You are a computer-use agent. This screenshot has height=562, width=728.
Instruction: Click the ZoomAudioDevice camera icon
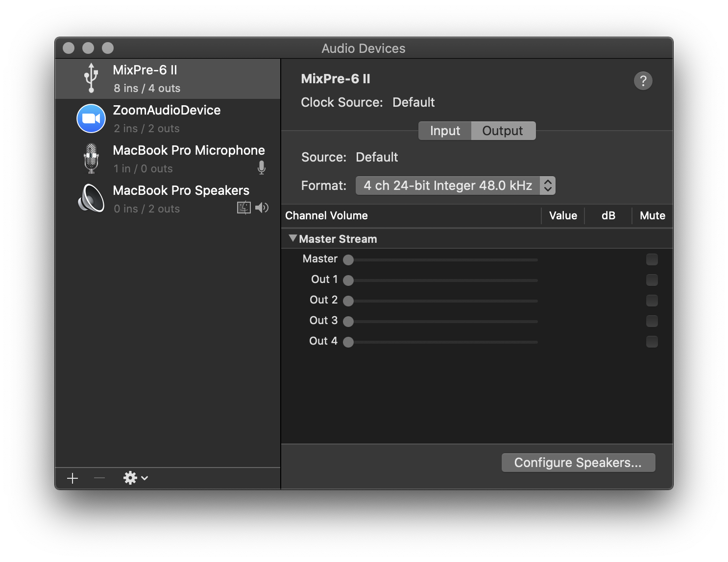(x=91, y=118)
